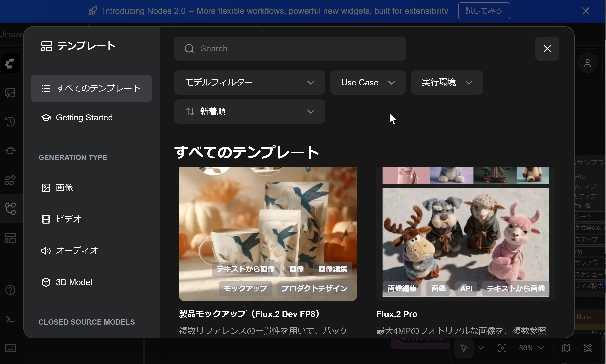Open the Use Case dropdown
Image resolution: width=606 pixels, height=364 pixels.
368,82
